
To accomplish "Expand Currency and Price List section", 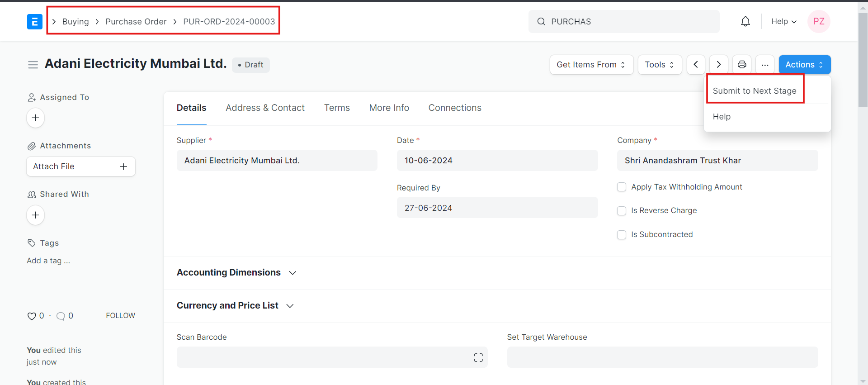I will tap(236, 306).
